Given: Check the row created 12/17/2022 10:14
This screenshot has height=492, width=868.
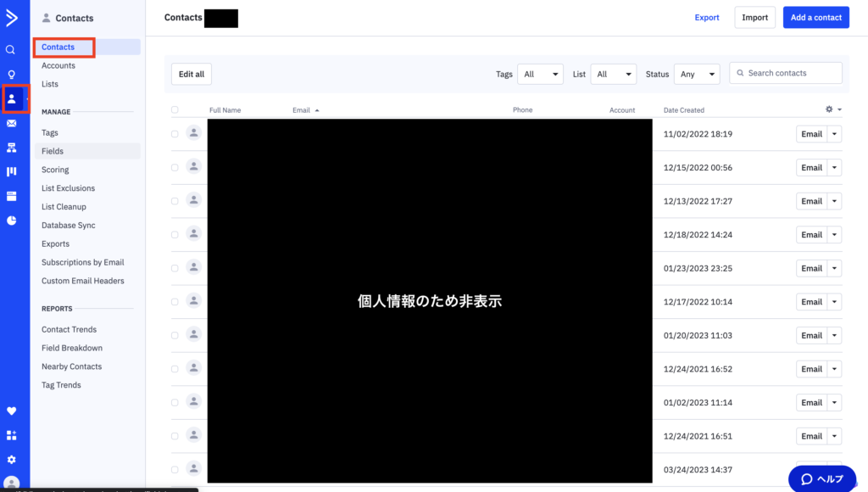Looking at the screenshot, I should tap(175, 302).
